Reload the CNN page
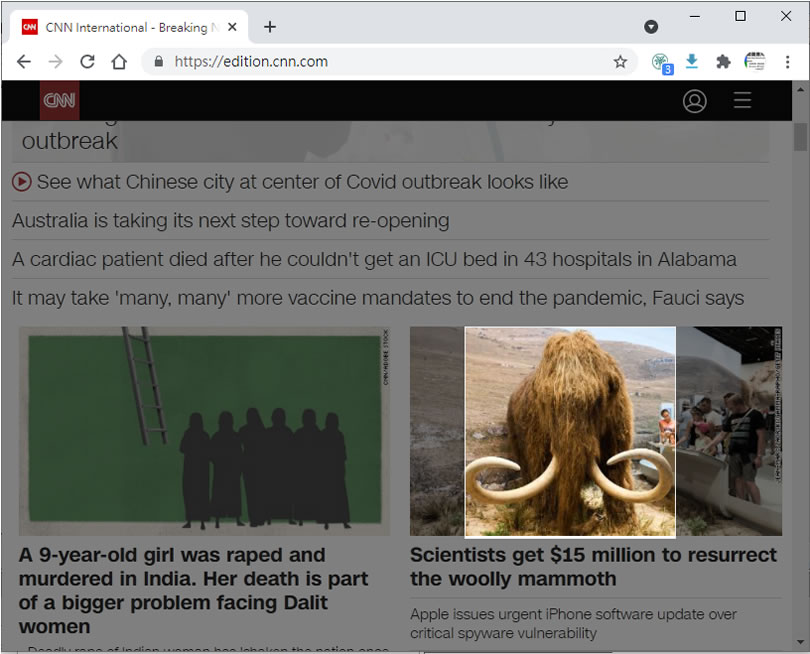Screen dimensions: 810x654 87,62
